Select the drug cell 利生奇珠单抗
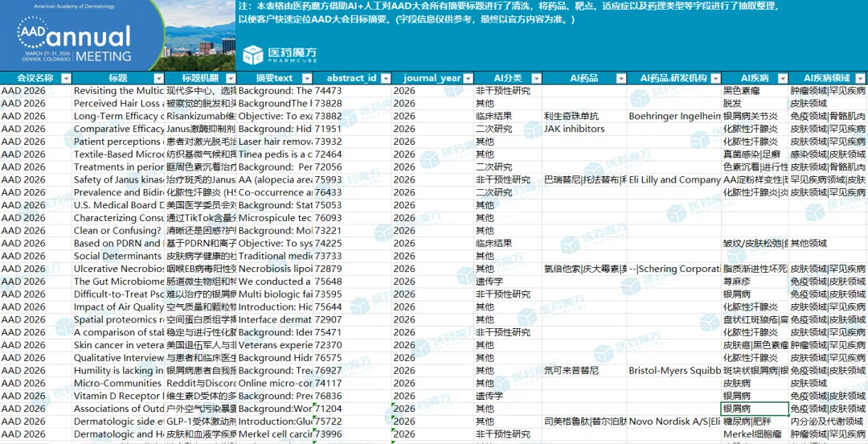Viewport: 868px width, 444px height. [584, 116]
